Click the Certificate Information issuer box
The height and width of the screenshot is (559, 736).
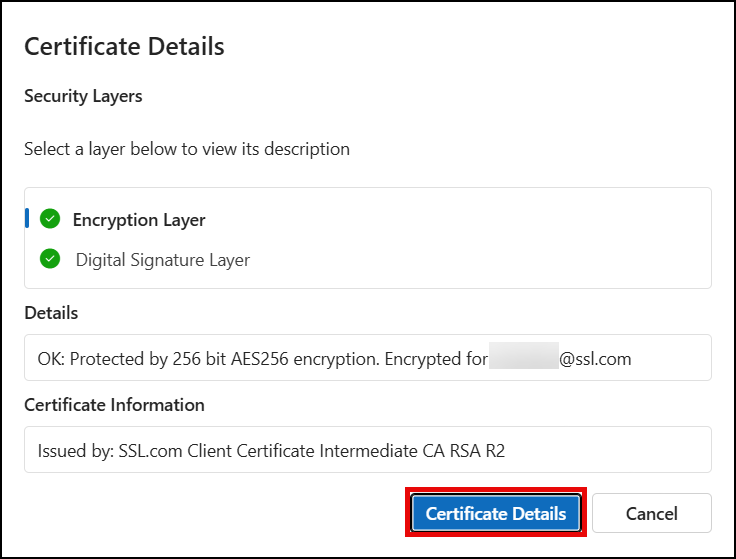point(367,450)
